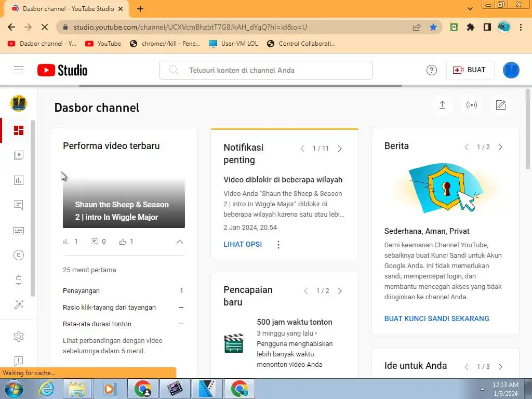Screen dimensions: 532x399
Task: Open the Content icon in sidebar
Action: 19,155
